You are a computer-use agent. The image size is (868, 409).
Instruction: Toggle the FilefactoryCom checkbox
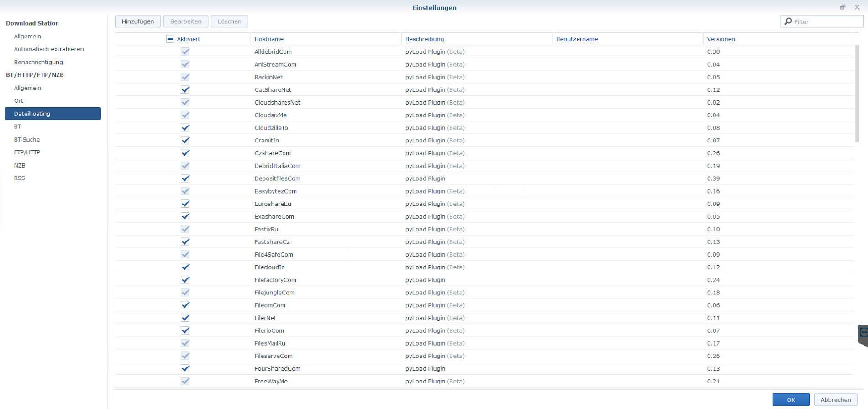[x=185, y=280]
